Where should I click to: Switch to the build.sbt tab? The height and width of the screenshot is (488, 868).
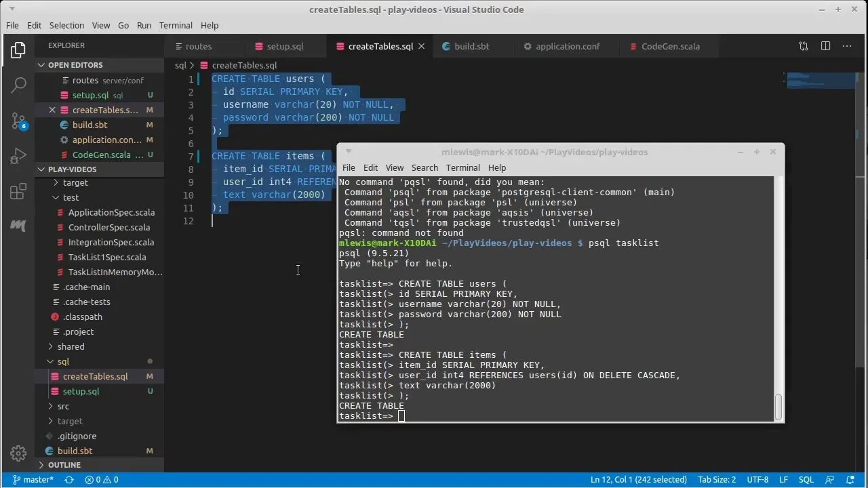[x=472, y=46]
